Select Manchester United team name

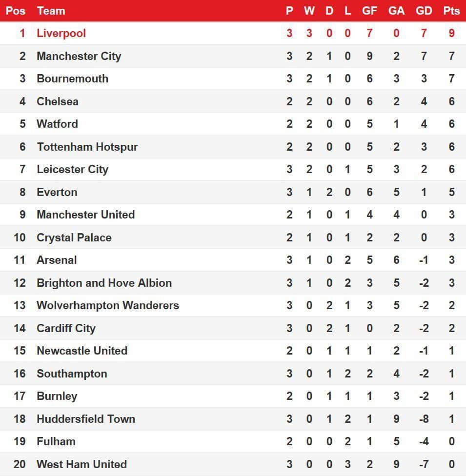pos(85,215)
